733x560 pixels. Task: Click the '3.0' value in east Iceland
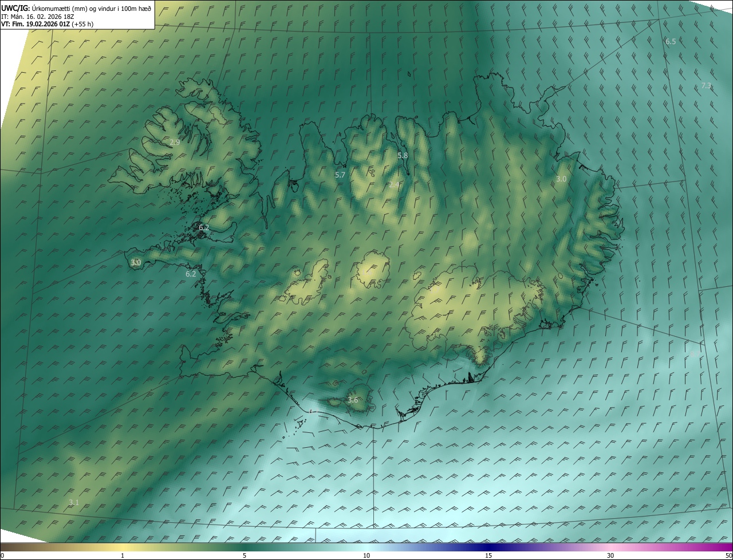click(x=561, y=179)
